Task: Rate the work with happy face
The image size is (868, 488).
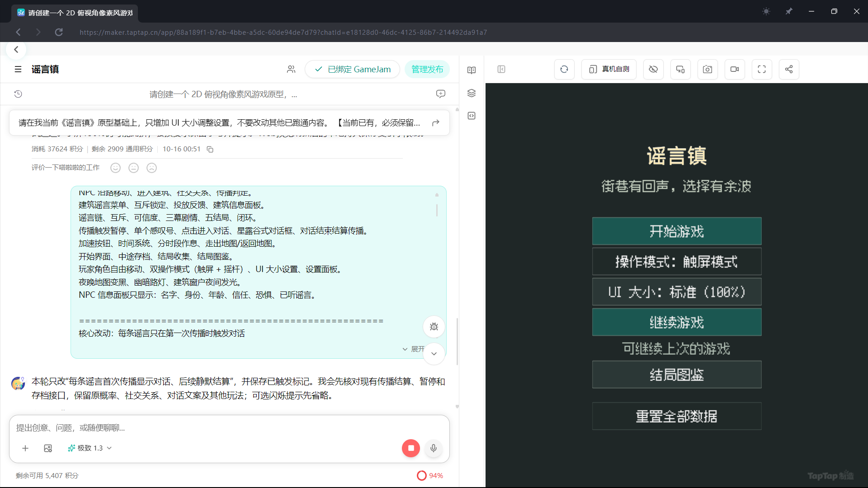Action: [116, 168]
